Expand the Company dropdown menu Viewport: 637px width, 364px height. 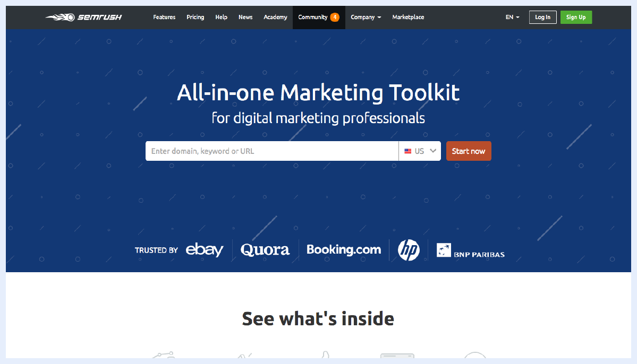coord(366,17)
